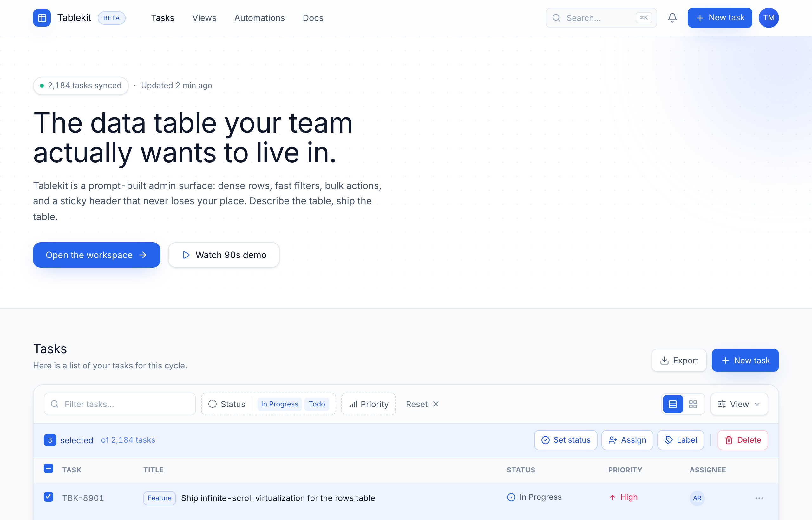
Task: Click the TBK-8901 task ID
Action: [x=83, y=498]
